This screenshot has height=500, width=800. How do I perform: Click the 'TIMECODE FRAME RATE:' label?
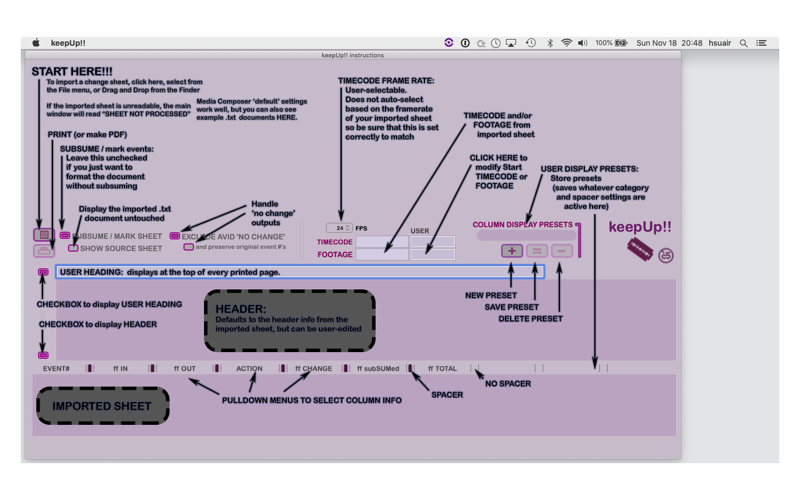386,81
